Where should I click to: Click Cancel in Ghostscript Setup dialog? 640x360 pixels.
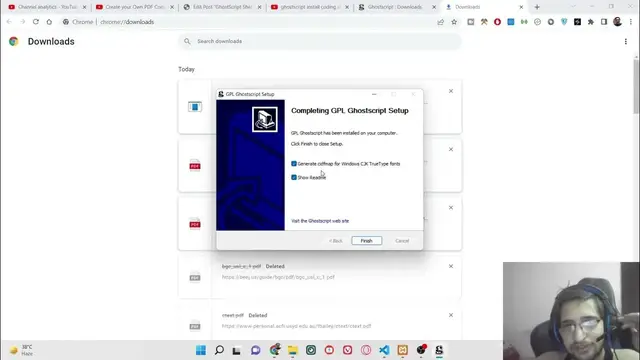(402, 241)
